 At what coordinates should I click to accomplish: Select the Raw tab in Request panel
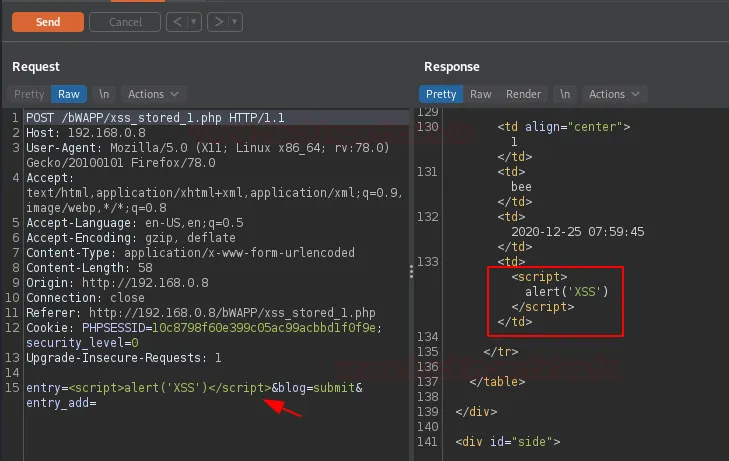click(68, 94)
